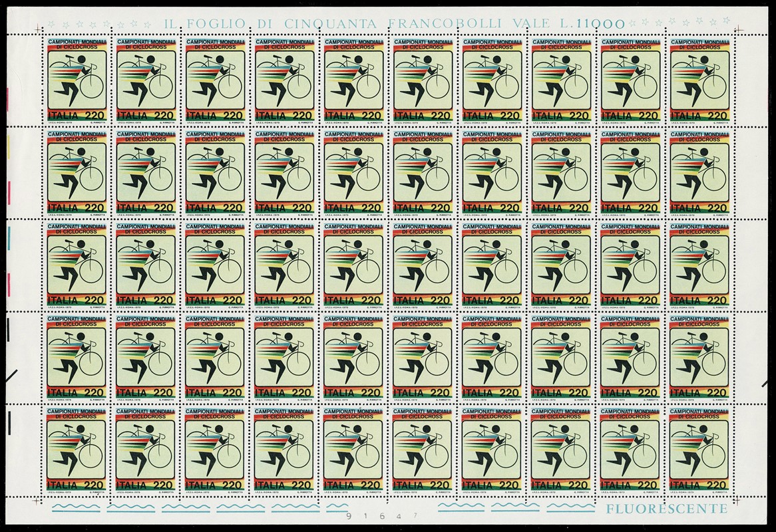This screenshot has width=776, height=532.
Task: Click the FLUORESCENTE text in the bottom margin
Action: [667, 509]
